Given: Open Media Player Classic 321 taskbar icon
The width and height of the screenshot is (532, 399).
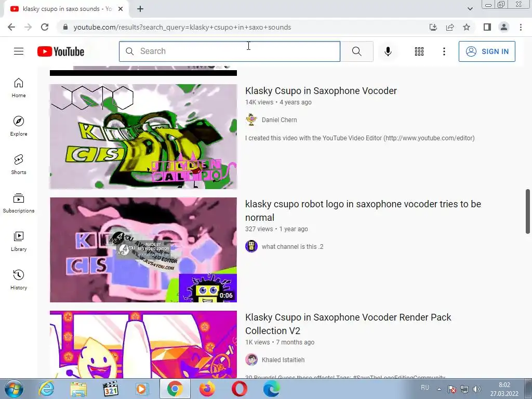Looking at the screenshot, I should click(x=111, y=389).
